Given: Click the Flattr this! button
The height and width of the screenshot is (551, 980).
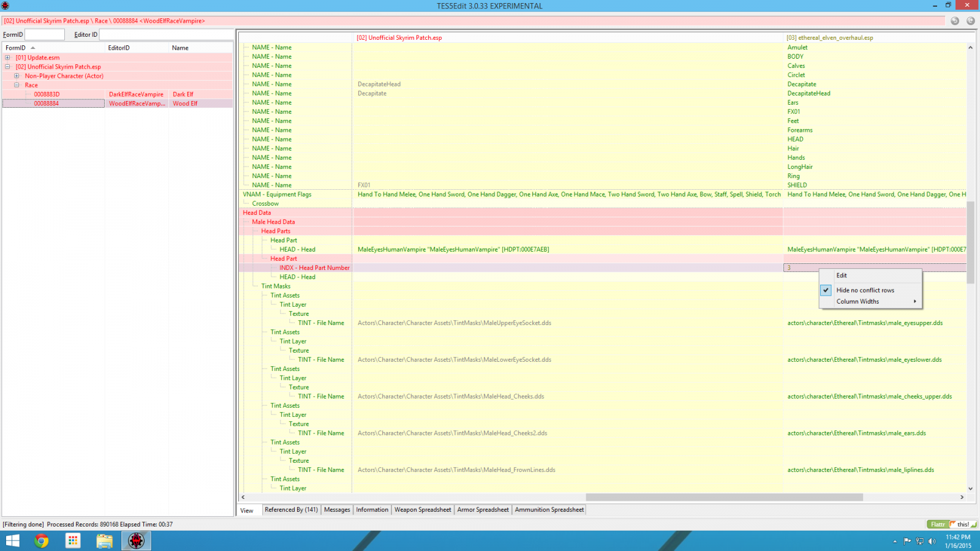Looking at the screenshot, I should tap(952, 524).
